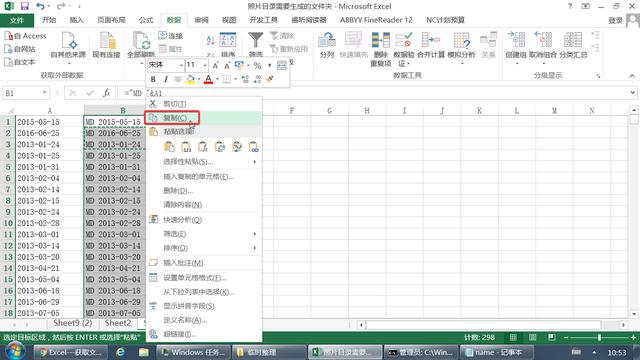Viewport: 640px width, 360px height.
Task: Open the font color dropdown arrow
Action: pos(217,79)
